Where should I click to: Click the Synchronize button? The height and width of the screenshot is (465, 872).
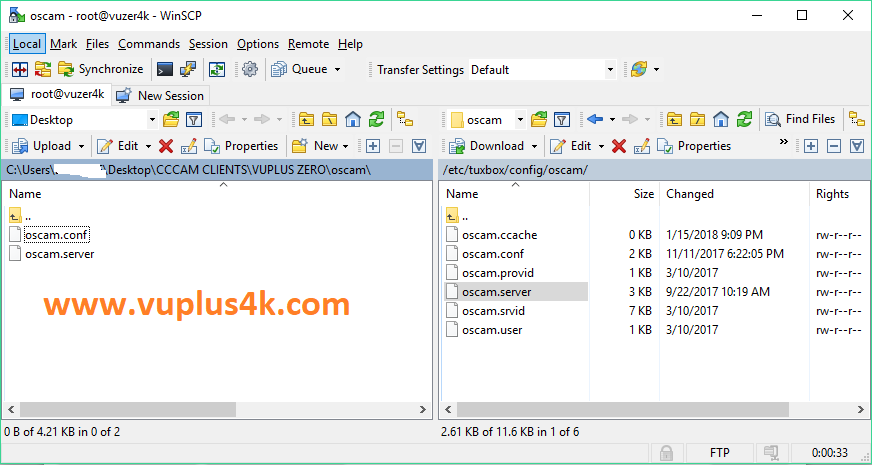coord(101,70)
